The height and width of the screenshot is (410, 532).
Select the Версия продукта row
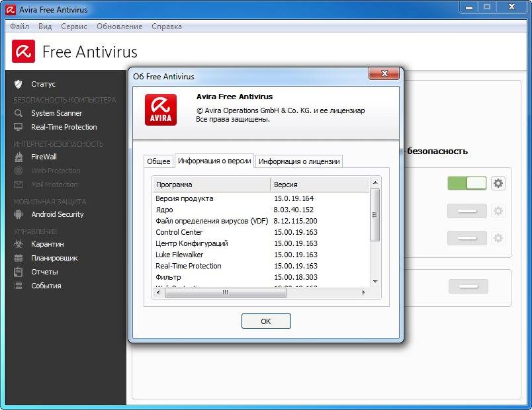point(261,198)
